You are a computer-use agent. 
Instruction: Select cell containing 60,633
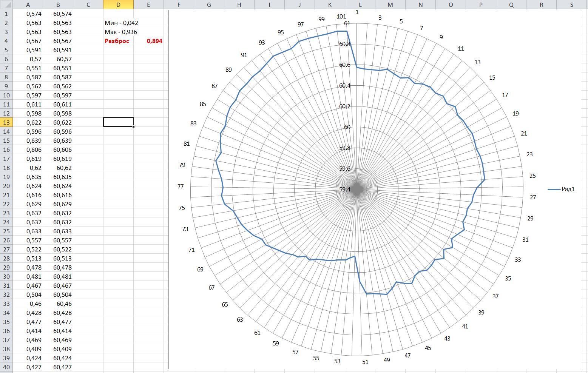[x=58, y=231]
